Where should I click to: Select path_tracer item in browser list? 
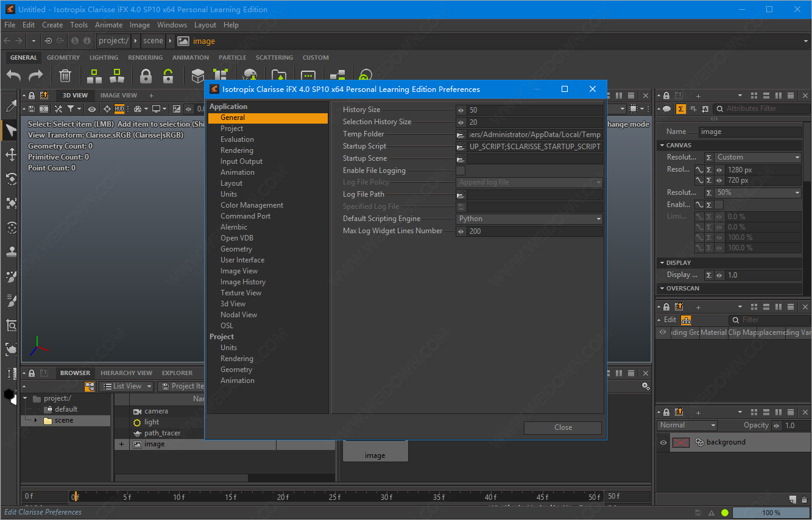point(162,434)
